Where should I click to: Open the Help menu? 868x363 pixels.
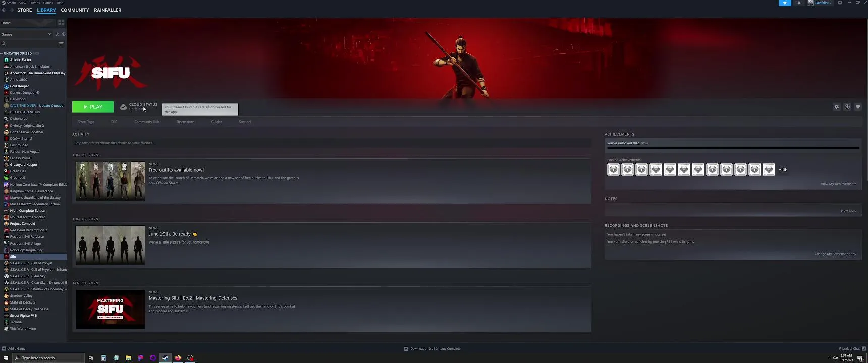pos(60,3)
